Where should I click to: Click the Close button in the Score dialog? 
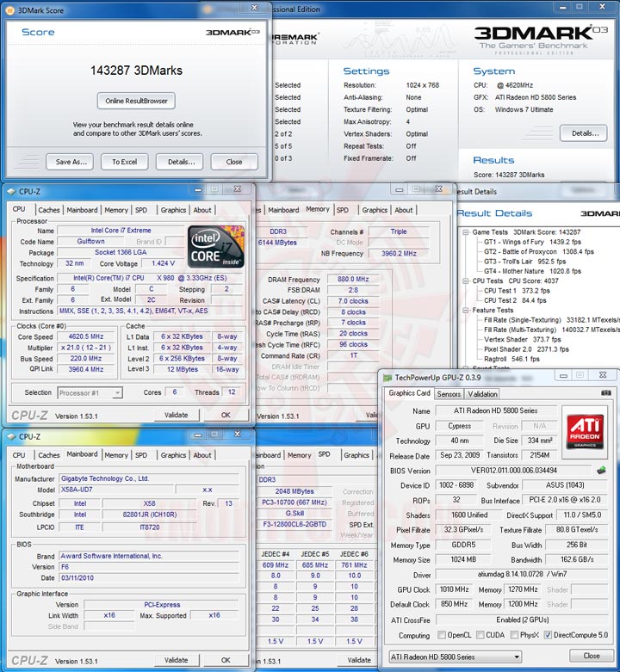click(234, 162)
